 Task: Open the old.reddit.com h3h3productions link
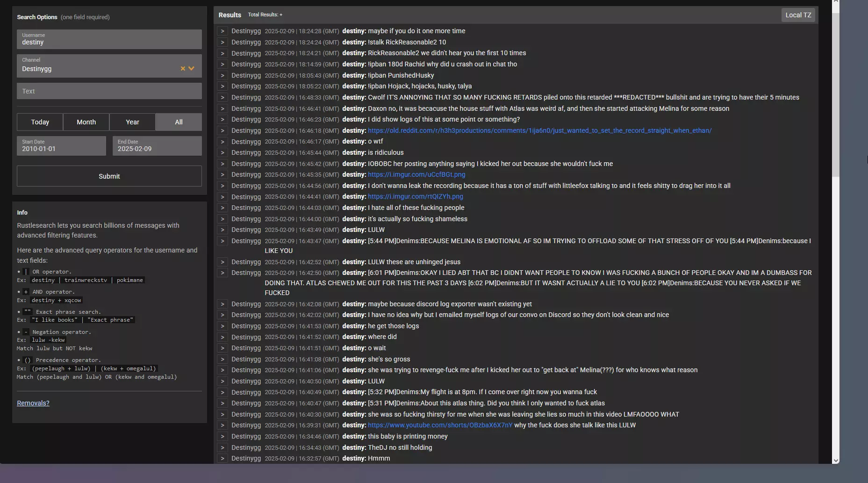tap(539, 130)
